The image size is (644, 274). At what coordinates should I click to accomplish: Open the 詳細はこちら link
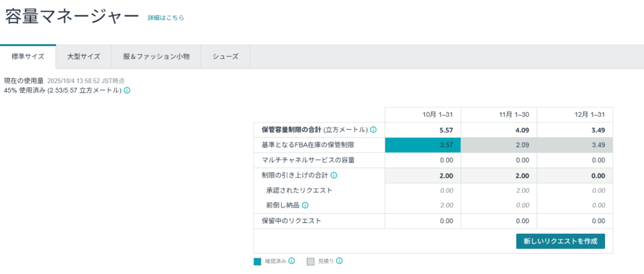[x=166, y=18]
